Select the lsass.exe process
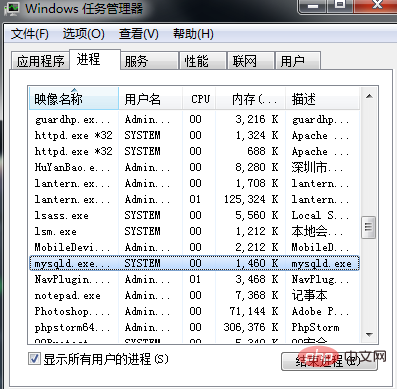This screenshot has width=397, height=389. click(x=194, y=215)
